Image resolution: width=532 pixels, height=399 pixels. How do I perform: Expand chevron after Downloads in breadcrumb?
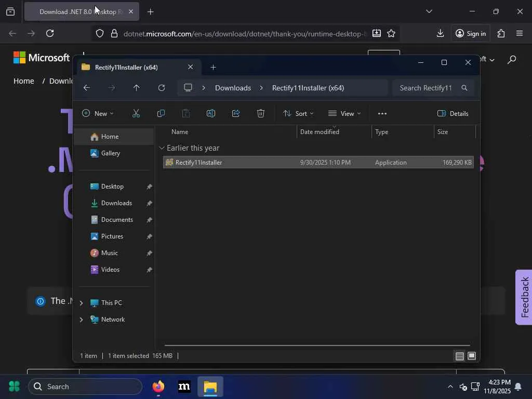click(261, 88)
